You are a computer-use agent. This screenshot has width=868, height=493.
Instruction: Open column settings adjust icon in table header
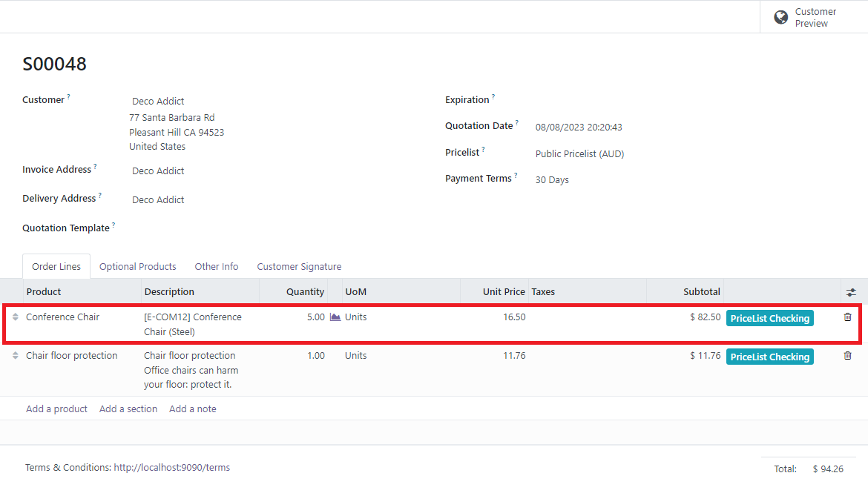coord(851,292)
